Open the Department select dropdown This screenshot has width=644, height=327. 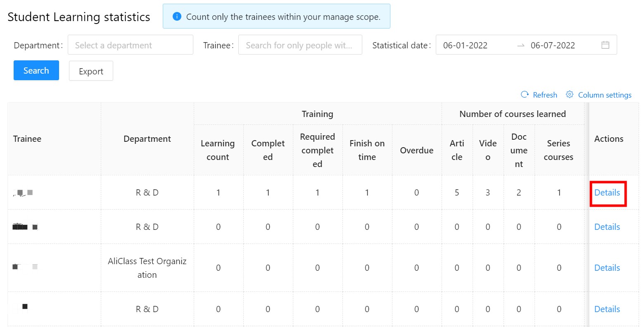[131, 45]
